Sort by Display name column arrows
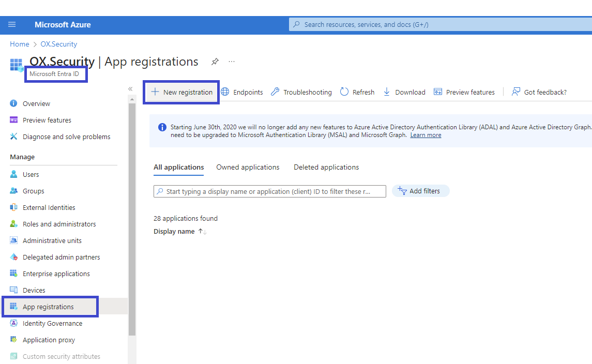Viewport: 592px width, 364px height. [203, 232]
